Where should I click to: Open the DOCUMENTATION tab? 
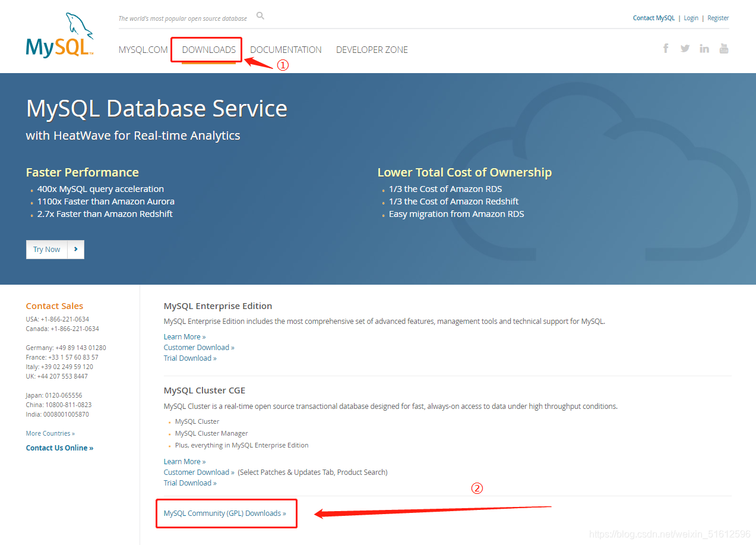[x=286, y=50]
